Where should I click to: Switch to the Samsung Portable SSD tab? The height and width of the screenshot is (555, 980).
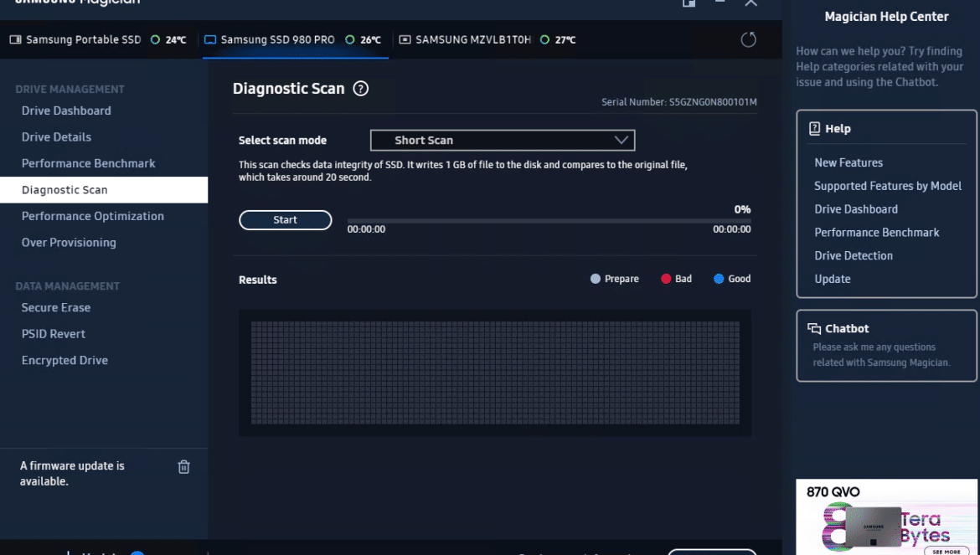click(x=98, y=40)
